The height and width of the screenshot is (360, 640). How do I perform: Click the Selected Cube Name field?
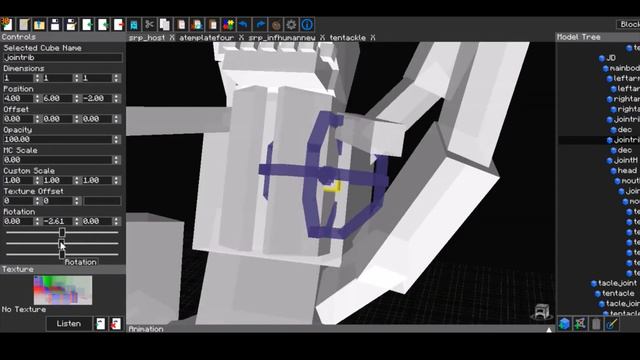point(62,58)
